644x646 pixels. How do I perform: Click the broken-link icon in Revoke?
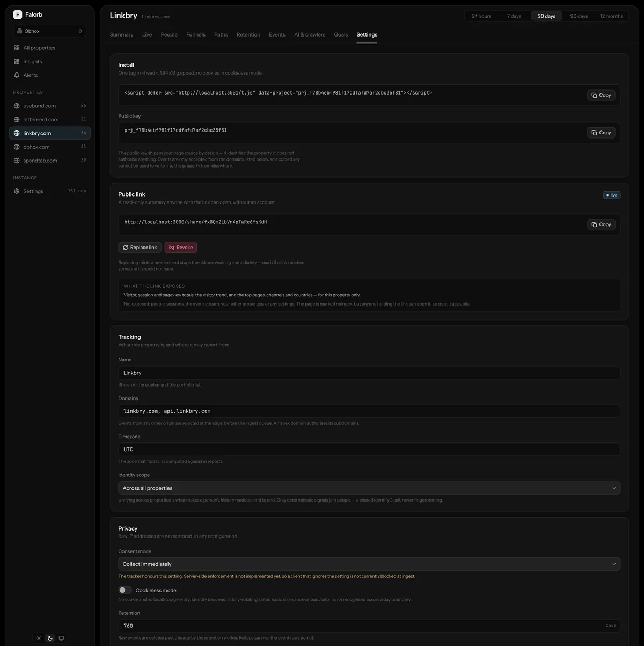coord(172,248)
